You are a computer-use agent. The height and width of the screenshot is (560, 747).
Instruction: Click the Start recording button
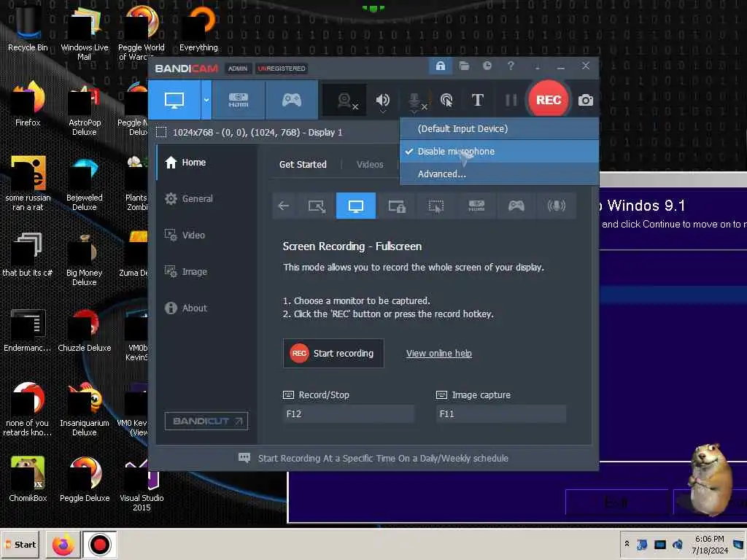[x=333, y=354]
